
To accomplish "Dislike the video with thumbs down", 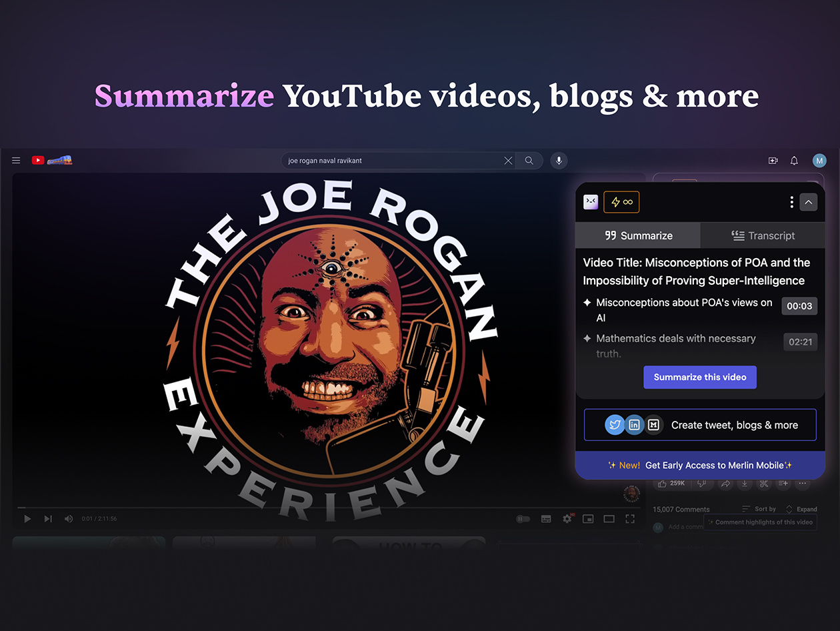I will [701, 484].
